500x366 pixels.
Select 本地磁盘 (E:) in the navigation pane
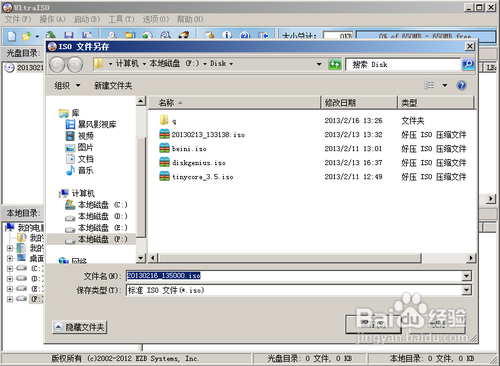tap(96, 228)
